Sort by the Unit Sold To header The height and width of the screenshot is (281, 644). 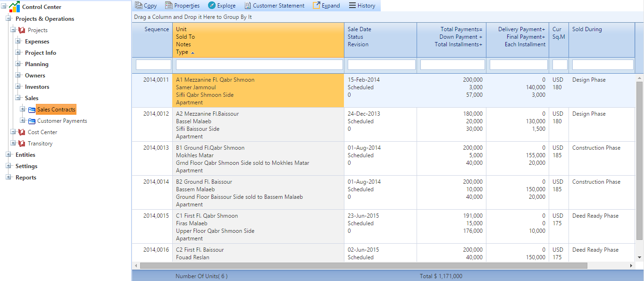[x=258, y=40]
